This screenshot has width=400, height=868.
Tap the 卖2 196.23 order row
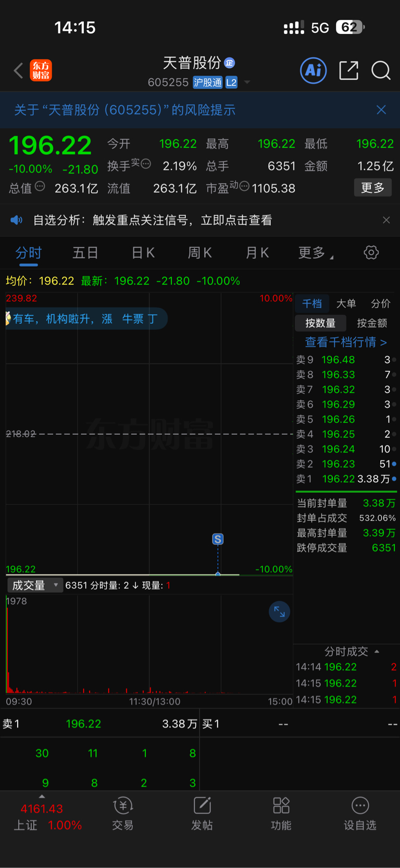[x=346, y=463]
